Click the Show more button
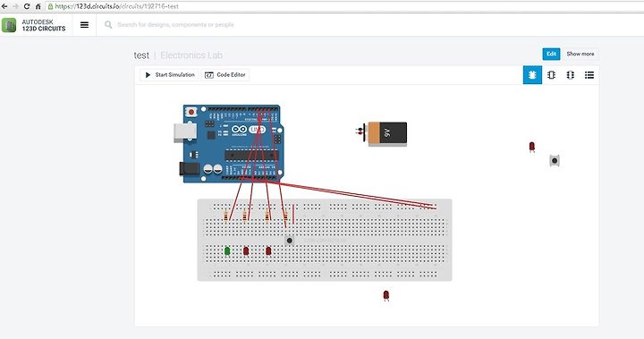Viewport: 644px width, 339px height. pyautogui.click(x=580, y=54)
